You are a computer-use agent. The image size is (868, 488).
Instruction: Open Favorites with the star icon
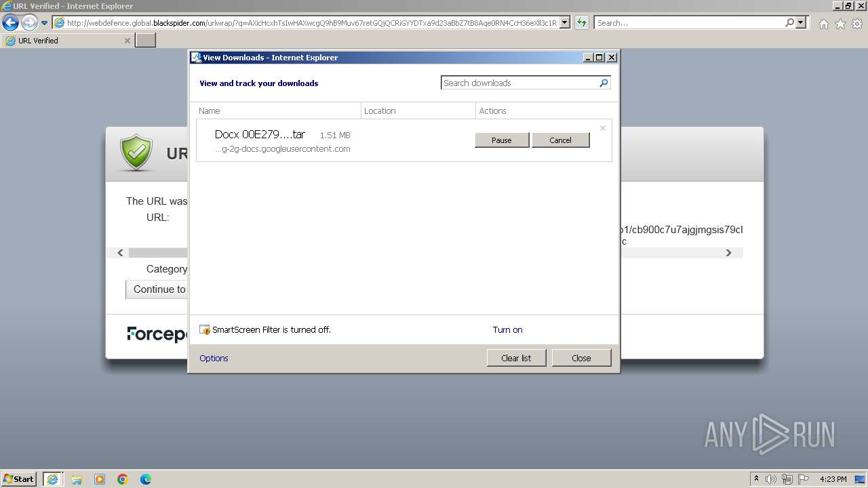pyautogui.click(x=840, y=24)
